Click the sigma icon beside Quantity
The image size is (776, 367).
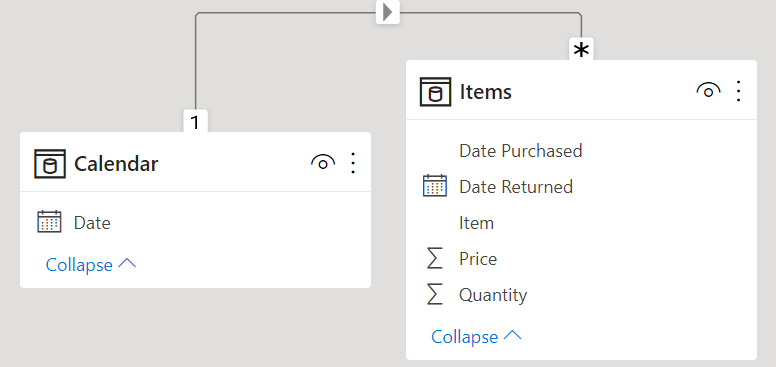pyautogui.click(x=434, y=295)
